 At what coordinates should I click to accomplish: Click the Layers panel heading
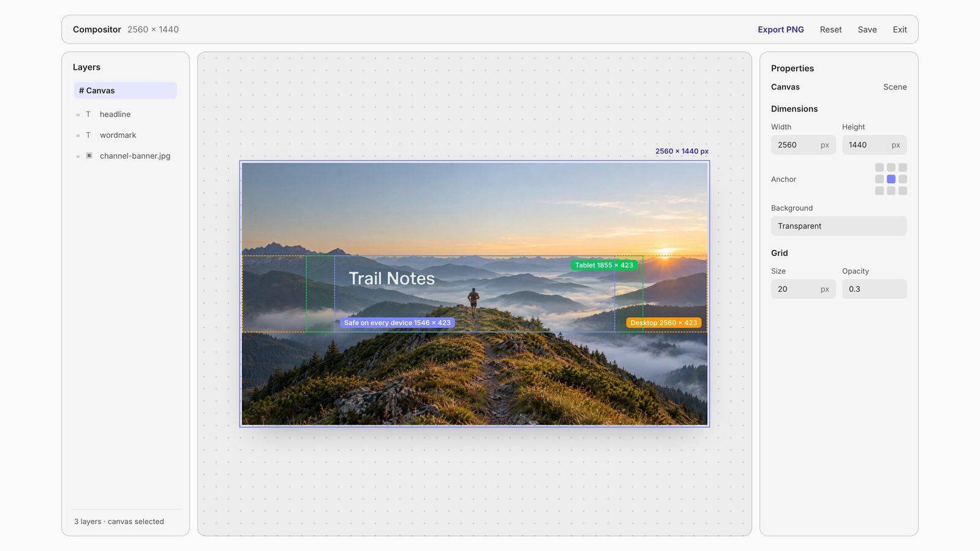click(86, 67)
